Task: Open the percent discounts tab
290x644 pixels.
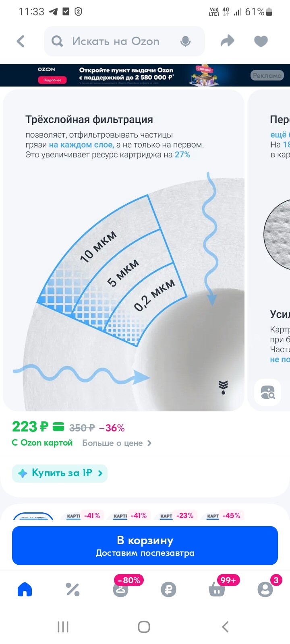Action: tap(73, 589)
